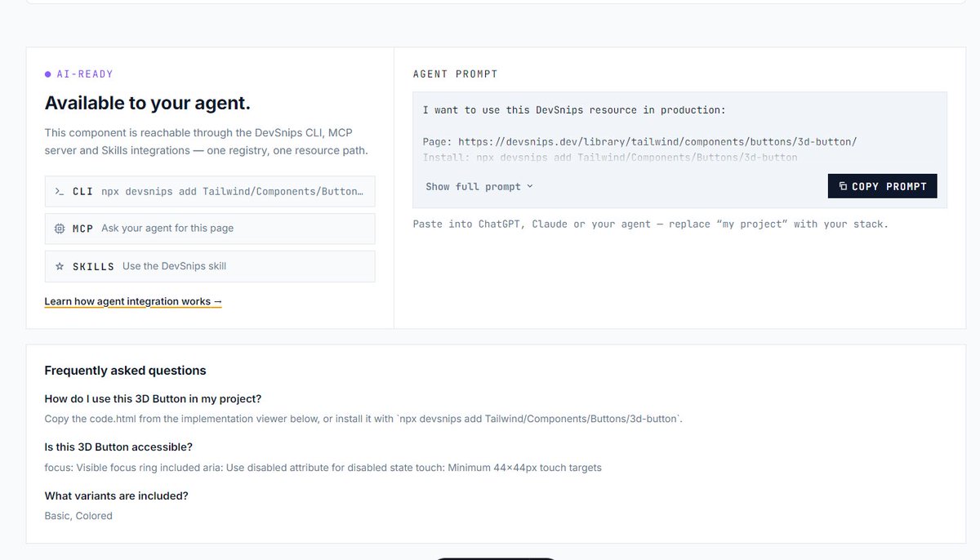Click question How do I use this 3D Button
980x560 pixels.
point(153,399)
